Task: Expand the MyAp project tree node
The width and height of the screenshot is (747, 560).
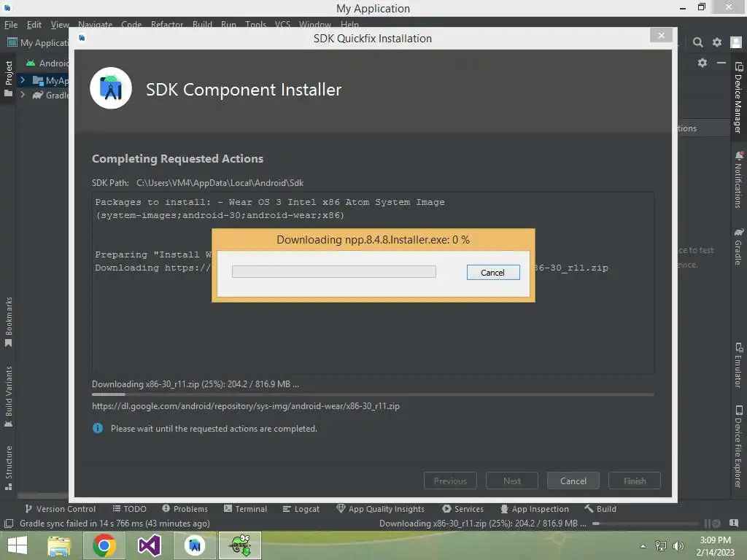Action: tap(22, 80)
